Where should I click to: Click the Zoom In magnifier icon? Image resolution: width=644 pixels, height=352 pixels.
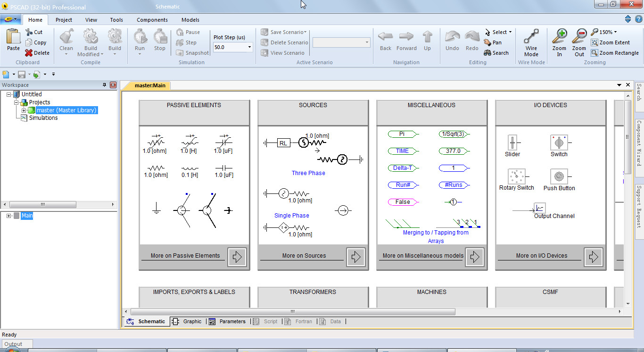pos(559,37)
